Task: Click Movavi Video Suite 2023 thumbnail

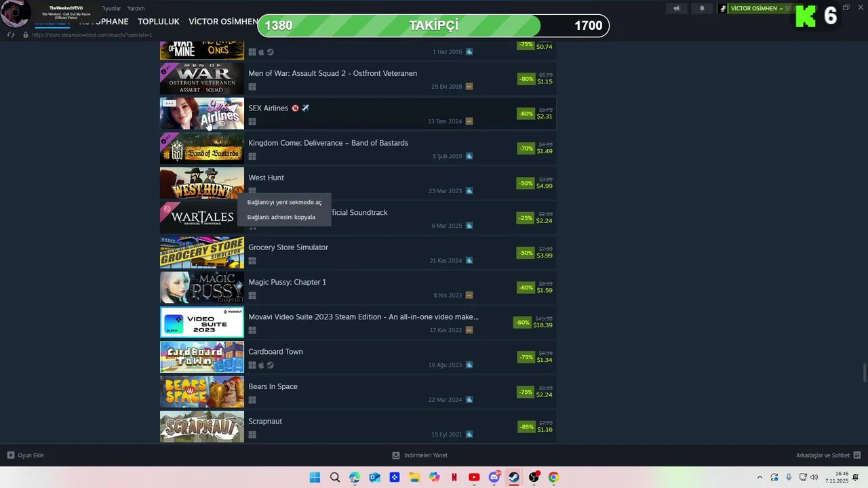Action: (x=202, y=322)
